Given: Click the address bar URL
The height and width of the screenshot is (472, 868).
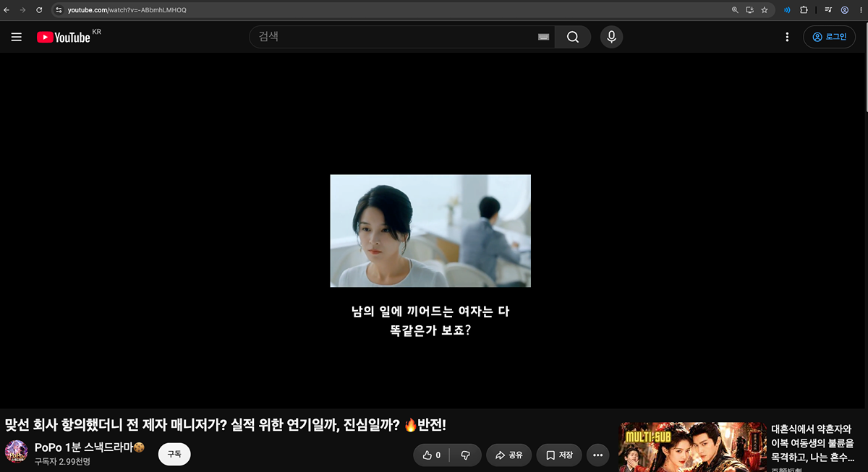Looking at the screenshot, I should pos(127,10).
